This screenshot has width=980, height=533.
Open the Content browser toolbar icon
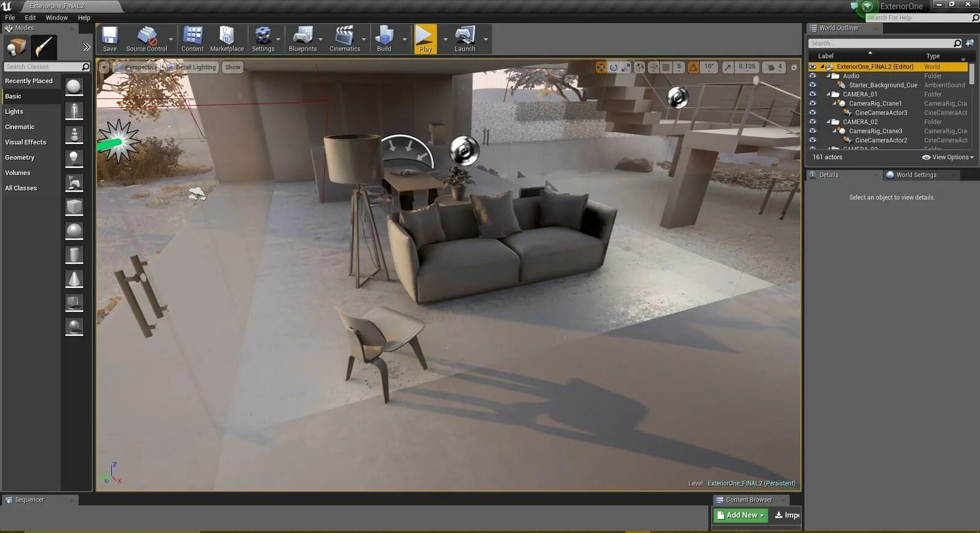[192, 39]
